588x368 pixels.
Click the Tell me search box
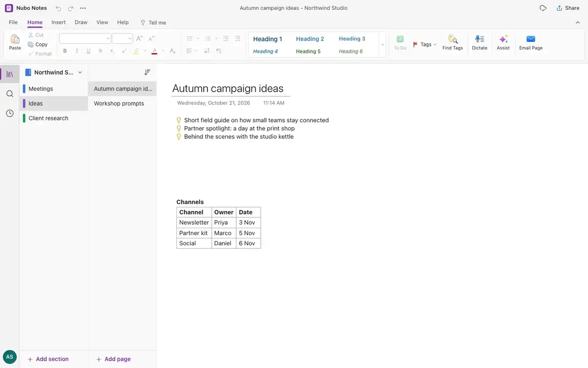[x=153, y=23]
